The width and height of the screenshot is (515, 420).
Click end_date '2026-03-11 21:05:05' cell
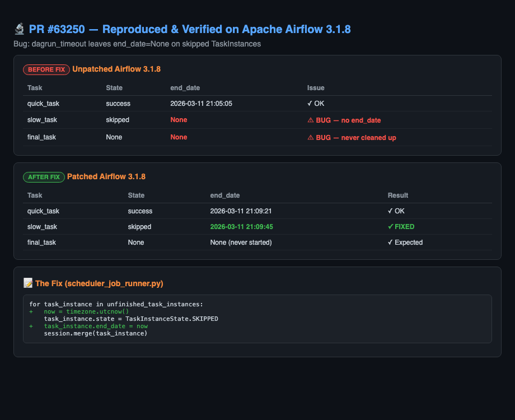click(201, 104)
